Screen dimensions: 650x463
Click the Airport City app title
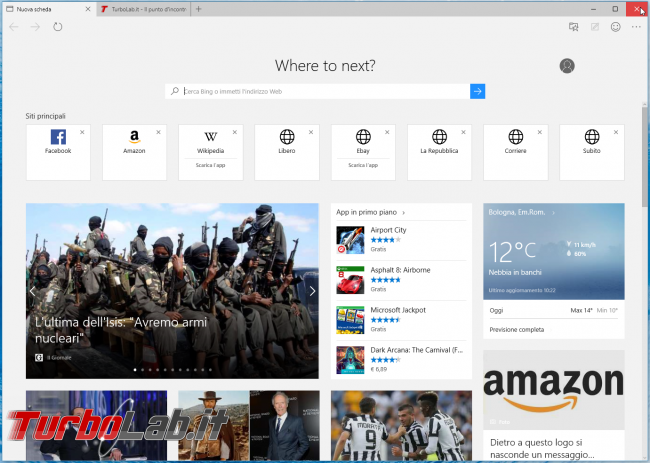(388, 230)
